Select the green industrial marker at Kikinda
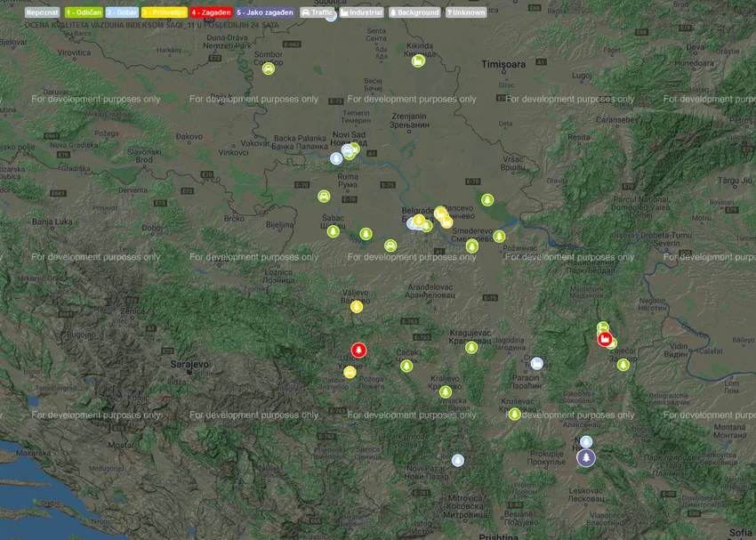756x540 pixels. (x=418, y=61)
